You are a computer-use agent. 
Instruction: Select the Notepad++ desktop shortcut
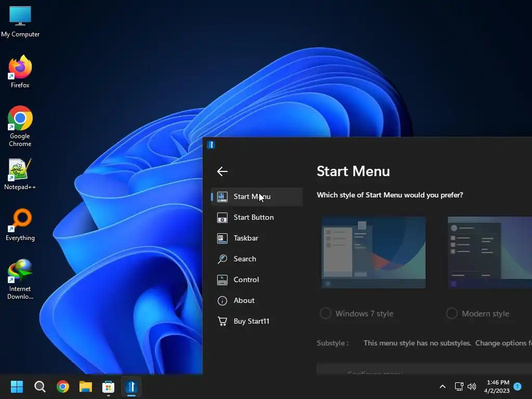20,174
